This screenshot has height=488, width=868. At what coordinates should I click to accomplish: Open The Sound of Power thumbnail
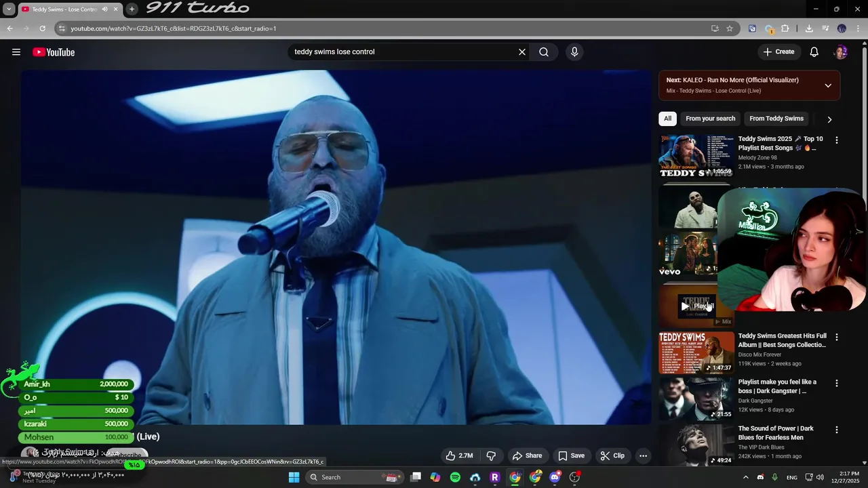coord(696,445)
